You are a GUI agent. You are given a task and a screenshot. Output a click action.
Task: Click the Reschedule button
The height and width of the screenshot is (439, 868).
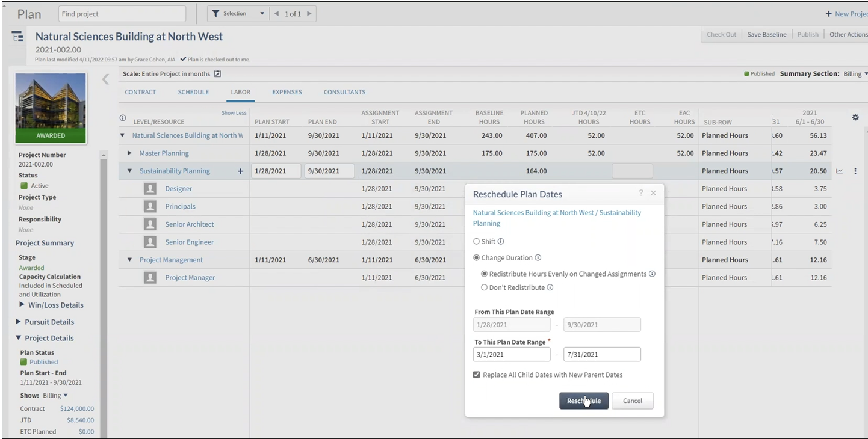click(583, 401)
